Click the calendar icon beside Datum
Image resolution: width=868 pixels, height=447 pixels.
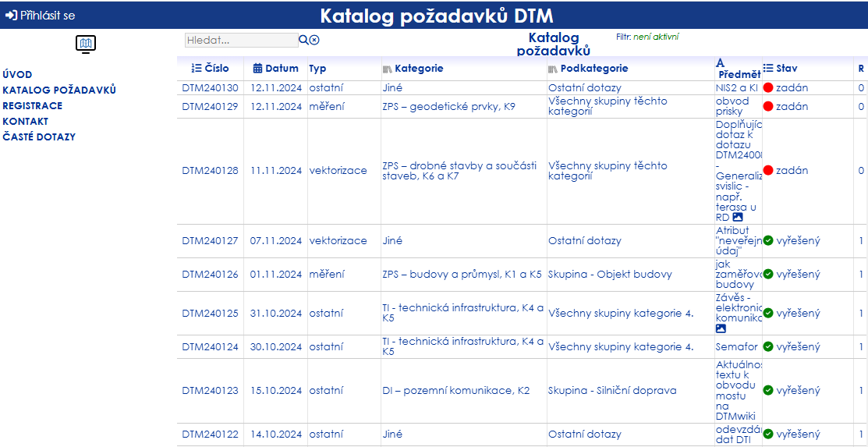click(x=257, y=69)
